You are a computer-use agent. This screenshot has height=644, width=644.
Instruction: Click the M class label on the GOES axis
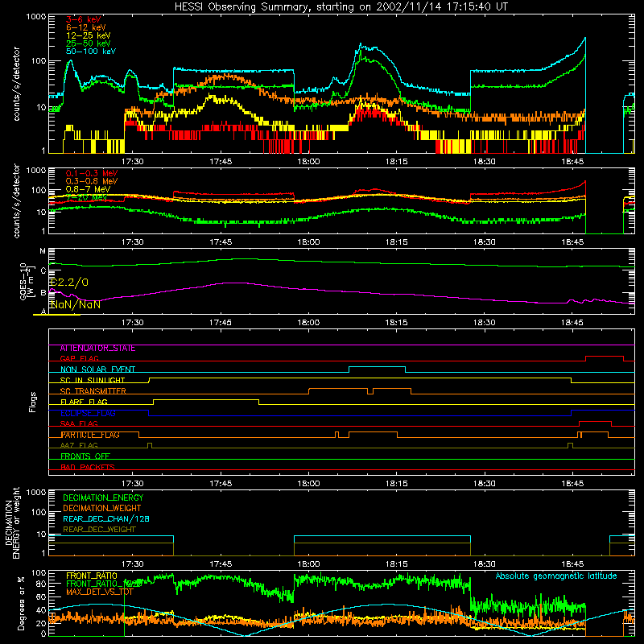pyautogui.click(x=43, y=251)
